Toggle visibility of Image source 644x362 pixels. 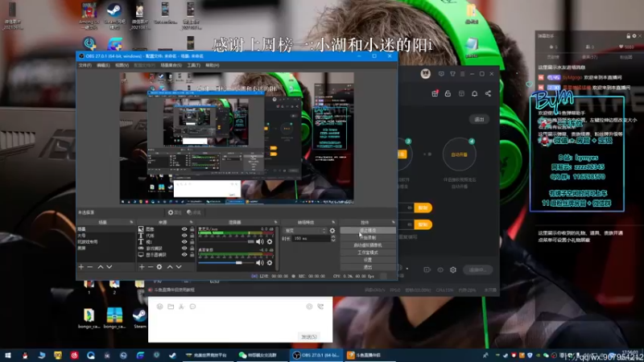[184, 229]
